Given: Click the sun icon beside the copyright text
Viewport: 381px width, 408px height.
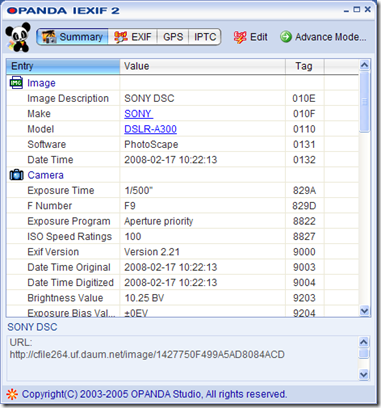Looking at the screenshot, I should [12, 394].
